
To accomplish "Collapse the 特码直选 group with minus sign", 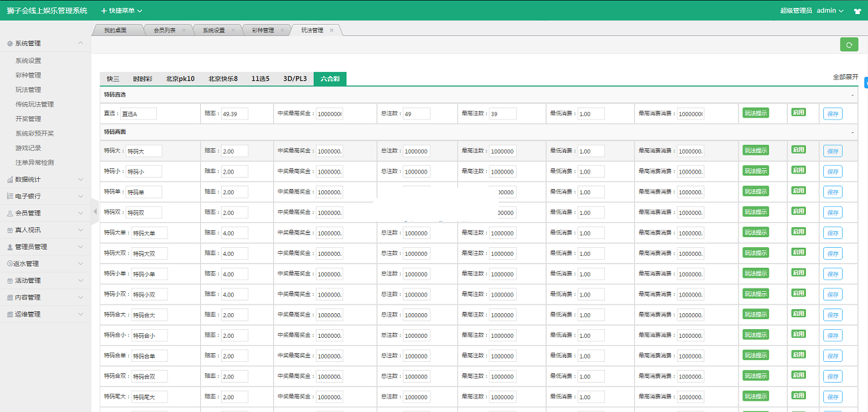I will [852, 95].
